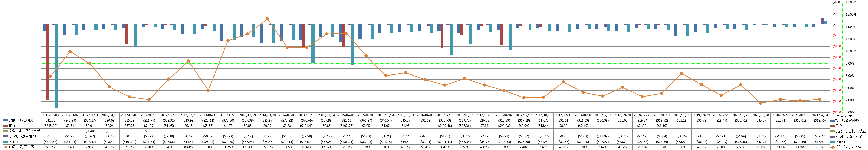The width and height of the screenshot is (868, 150).
Task: Select the ($117.63) 投資CF cell
Action: [x=504, y=142]
